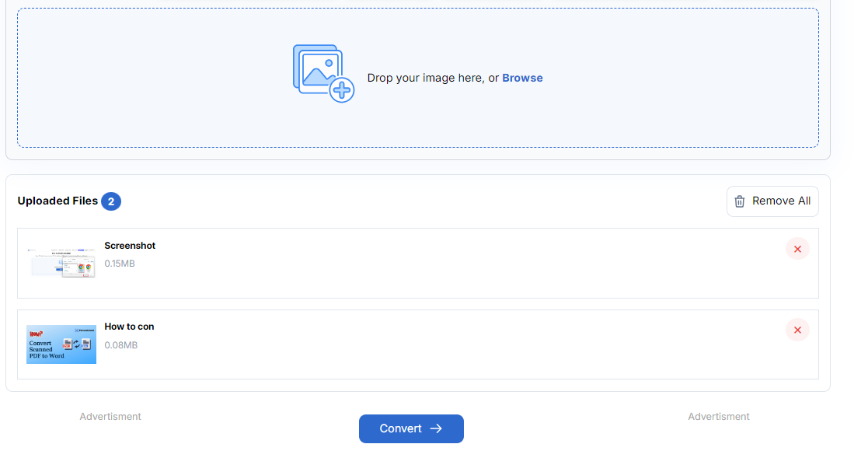
Task: Open the Browse link to pick files
Action: tap(522, 78)
